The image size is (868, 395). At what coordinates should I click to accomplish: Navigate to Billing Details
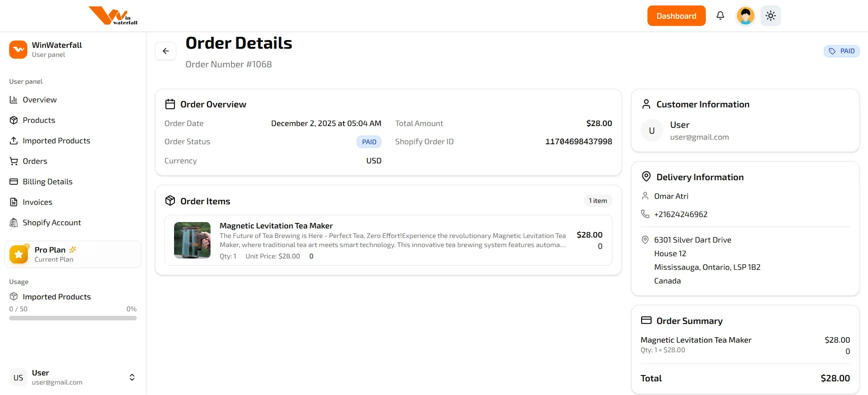tap(47, 182)
